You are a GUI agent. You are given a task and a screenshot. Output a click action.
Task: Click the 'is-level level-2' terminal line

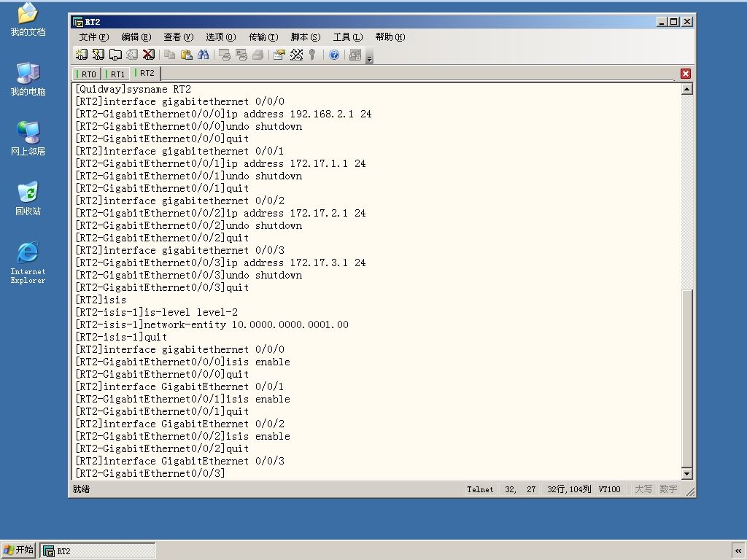157,312
